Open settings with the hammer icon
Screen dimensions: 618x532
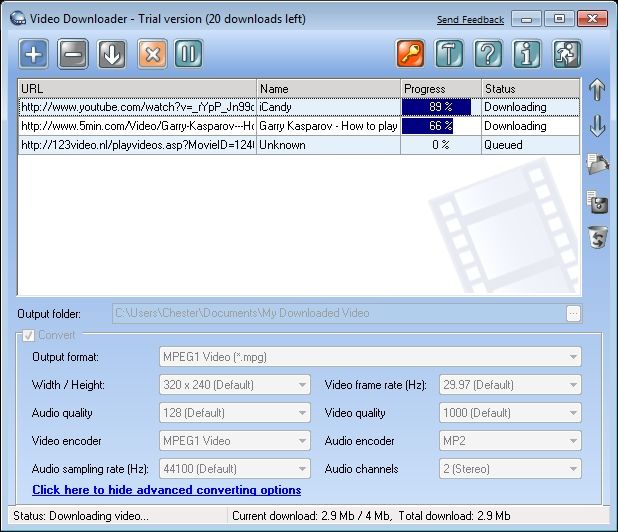[x=449, y=54]
